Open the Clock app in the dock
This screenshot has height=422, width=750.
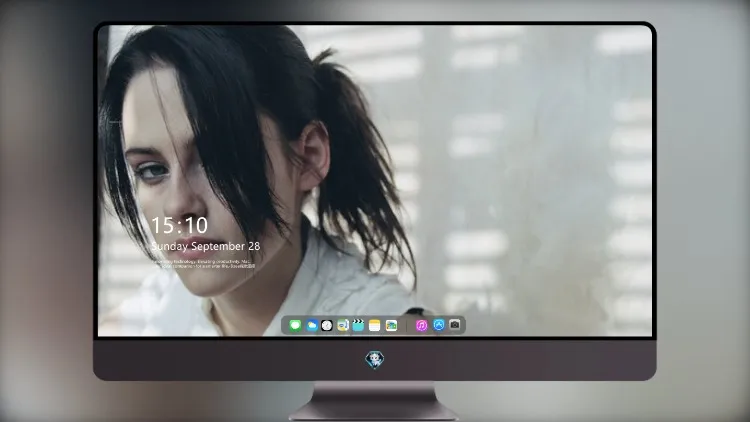[x=327, y=325]
